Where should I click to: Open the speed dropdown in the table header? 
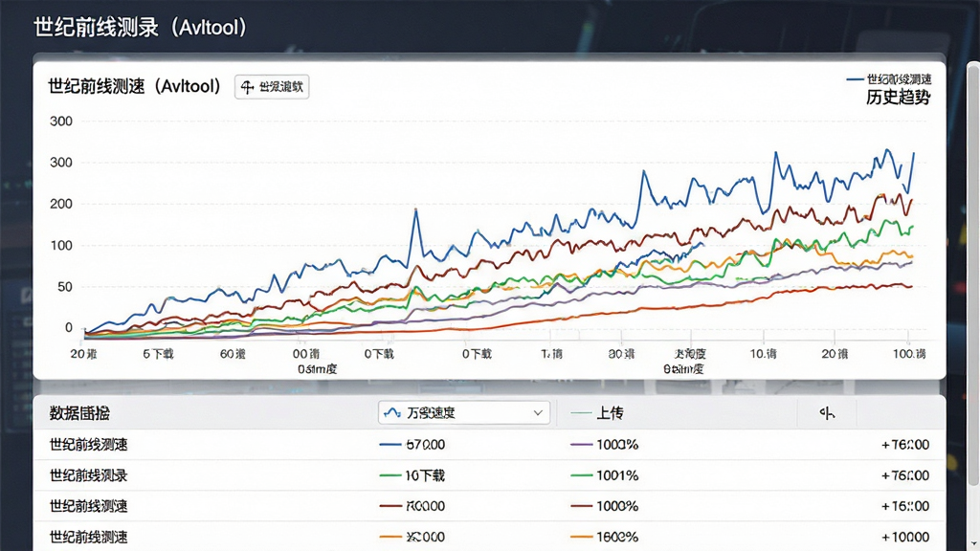click(464, 413)
